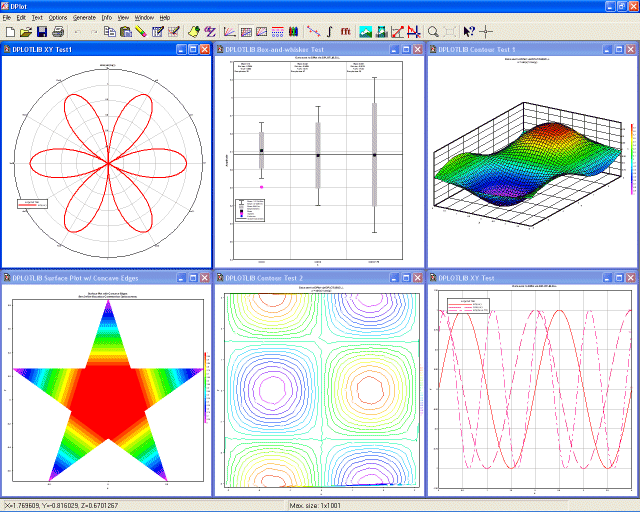Click the Print toolbar icon
This screenshot has width=640, height=512.
pos(58,32)
